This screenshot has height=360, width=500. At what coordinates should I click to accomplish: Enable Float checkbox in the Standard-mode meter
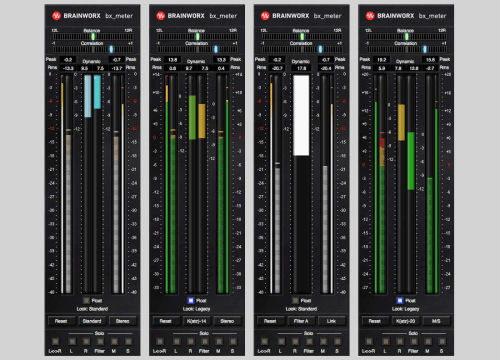point(86,300)
